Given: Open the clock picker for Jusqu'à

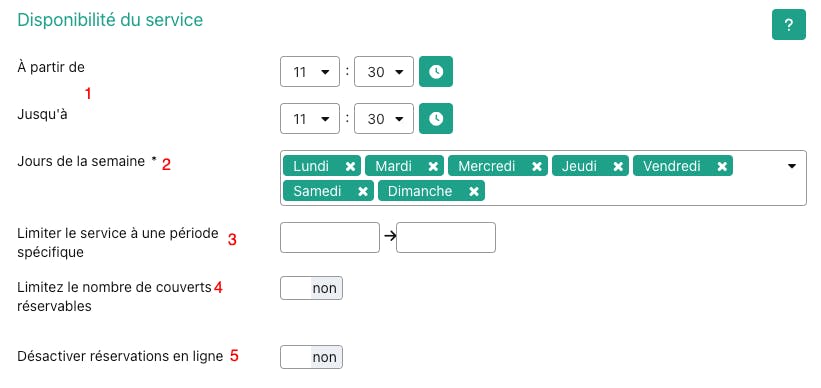Looking at the screenshot, I should [436, 119].
